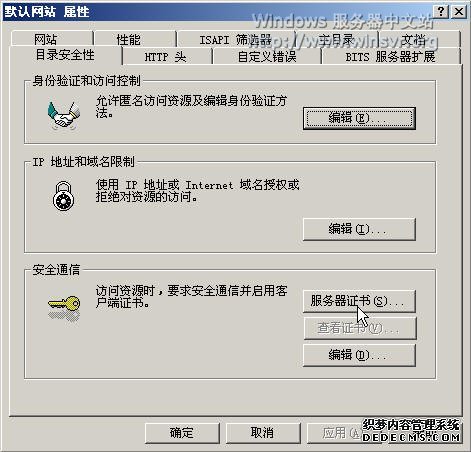471x452 pixels.
Task: Click the handshake authentication icon
Action: click(64, 116)
